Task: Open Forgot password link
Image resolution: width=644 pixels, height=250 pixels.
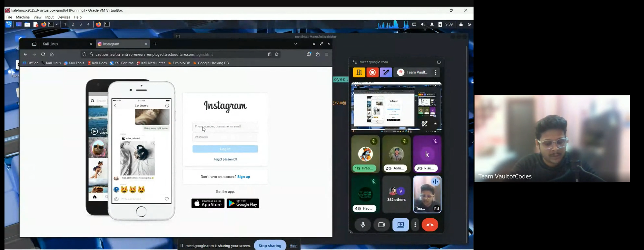Action: tap(225, 159)
